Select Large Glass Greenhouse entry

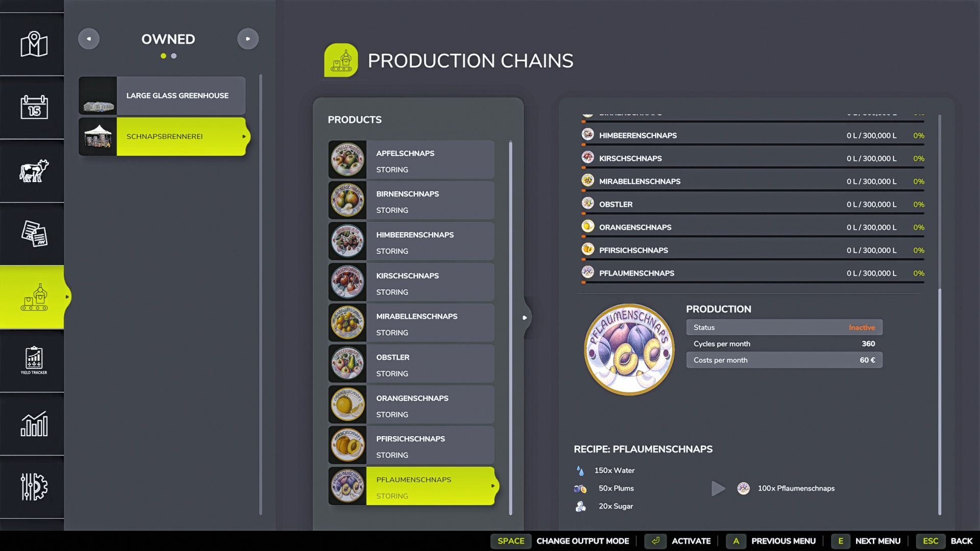coord(162,96)
